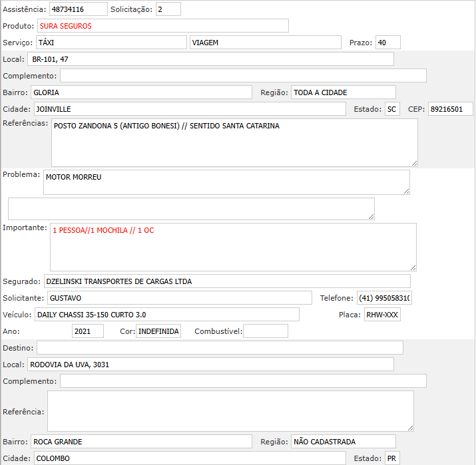Viewport: 476px width, 465px height.
Task: Click the Solicitante field GUSTAVO
Action: pyautogui.click(x=180, y=298)
